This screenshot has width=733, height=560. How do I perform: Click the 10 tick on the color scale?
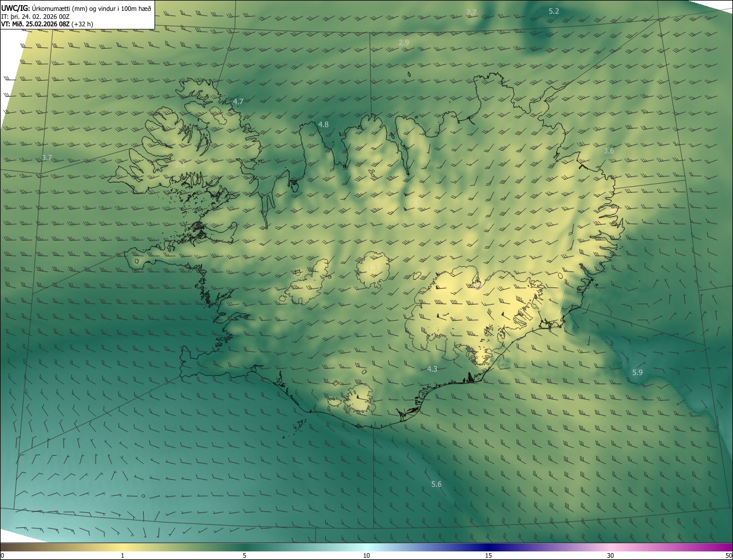point(366,555)
